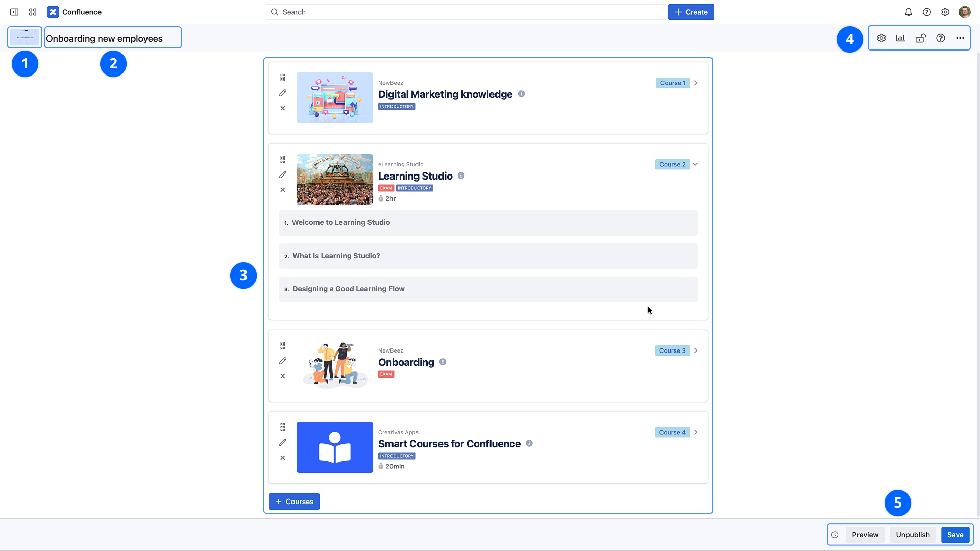Click the unlock restrictions padlock icon
Screen dimensions: 980x551
921,38
